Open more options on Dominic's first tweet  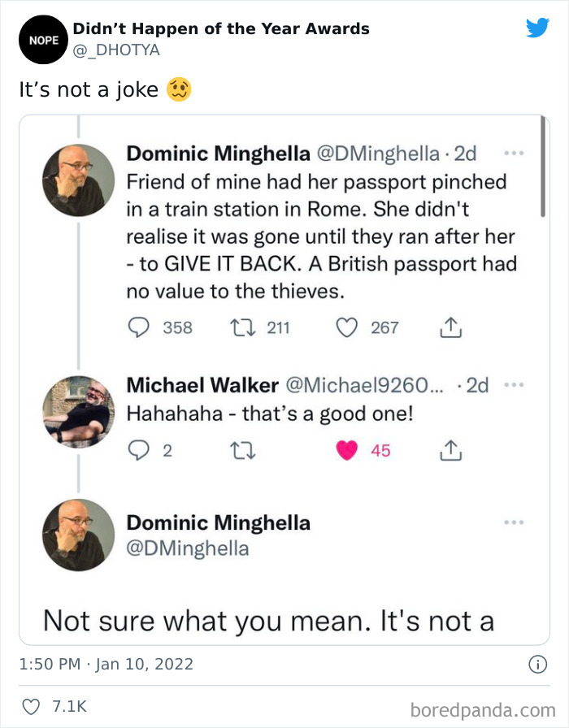[x=513, y=153]
